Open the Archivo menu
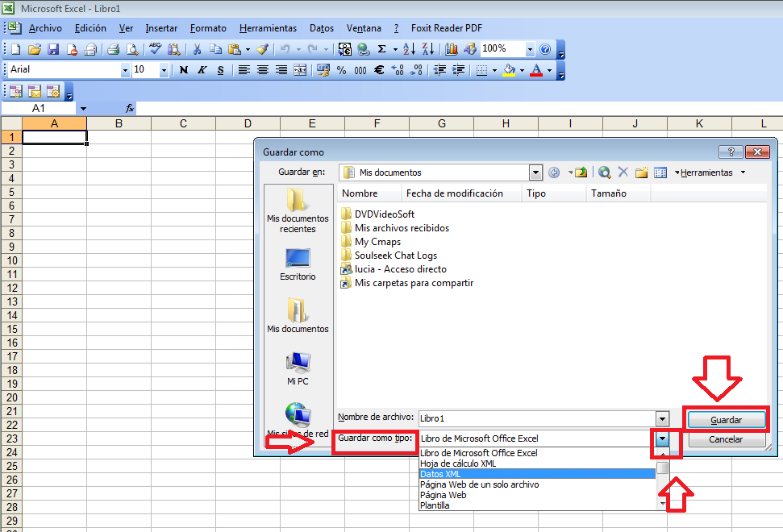This screenshot has width=783, height=532. (45, 28)
